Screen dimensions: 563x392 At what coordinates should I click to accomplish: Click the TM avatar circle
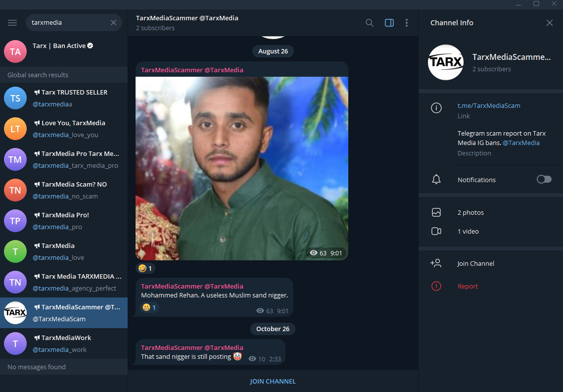coord(15,159)
